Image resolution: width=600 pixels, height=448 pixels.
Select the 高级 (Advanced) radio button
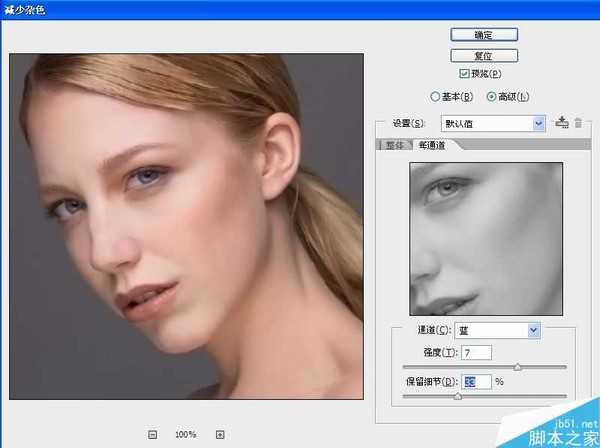point(491,97)
